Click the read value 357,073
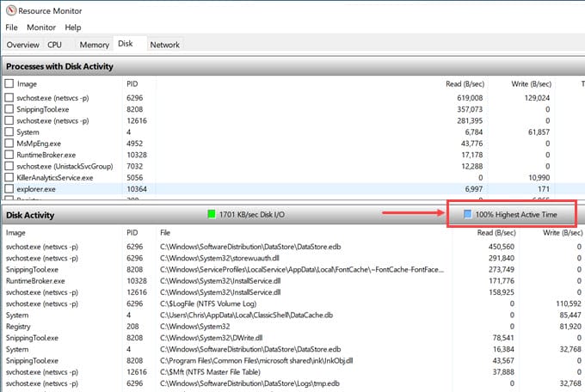The height and width of the screenshot is (392, 585). pyautogui.click(x=470, y=109)
